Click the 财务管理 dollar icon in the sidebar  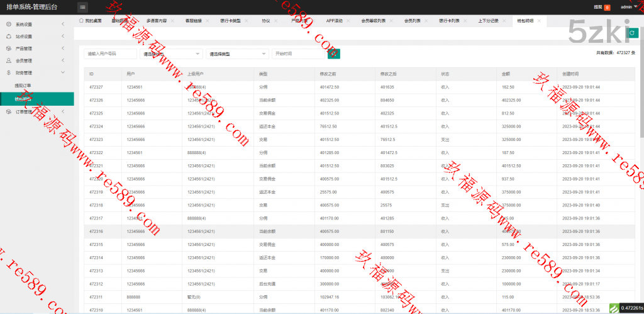(9, 73)
